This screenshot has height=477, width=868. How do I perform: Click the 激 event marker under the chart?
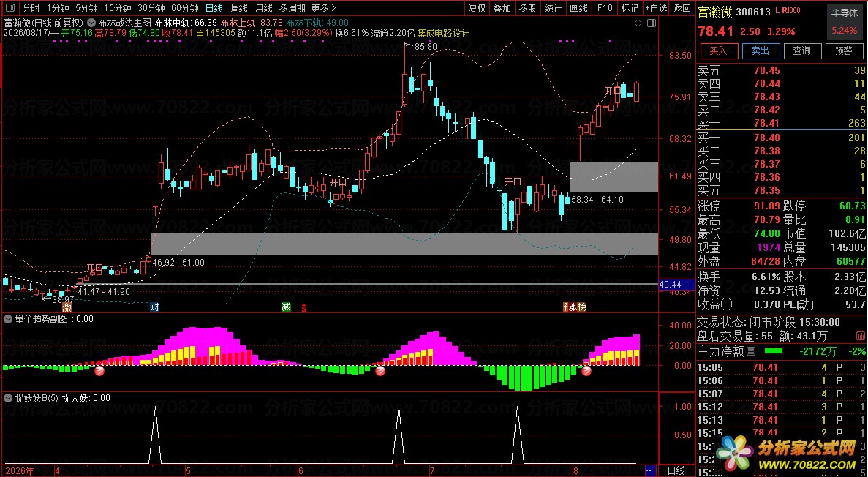point(67,307)
